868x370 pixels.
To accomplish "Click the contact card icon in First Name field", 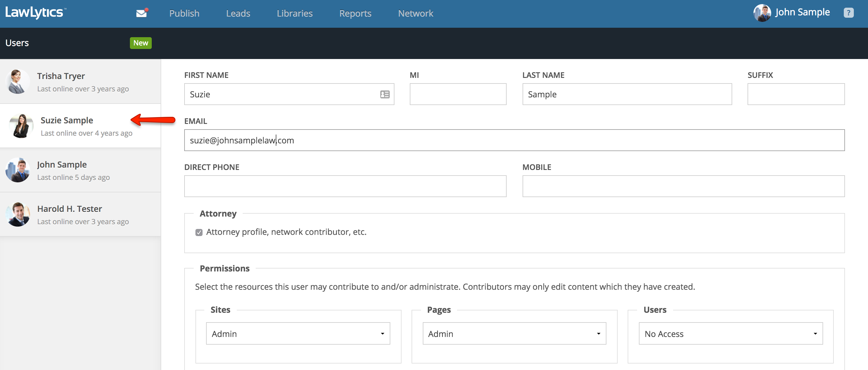I will pyautogui.click(x=384, y=94).
